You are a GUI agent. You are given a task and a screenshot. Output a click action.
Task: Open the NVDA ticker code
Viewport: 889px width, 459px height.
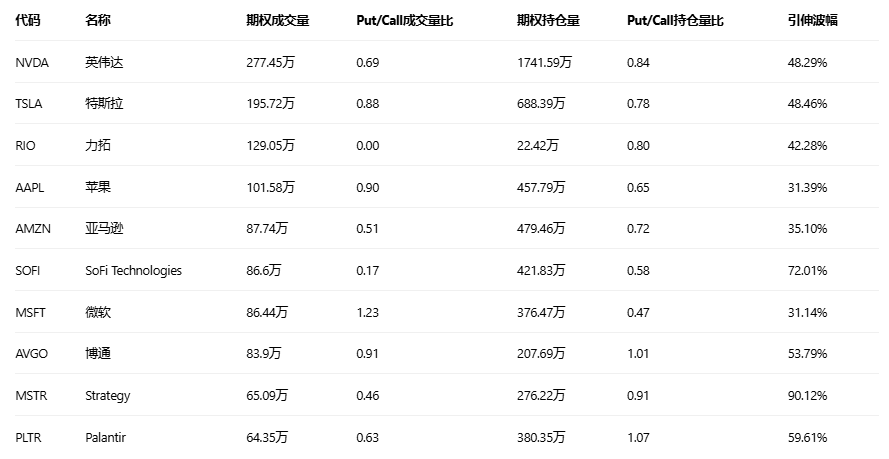32,62
